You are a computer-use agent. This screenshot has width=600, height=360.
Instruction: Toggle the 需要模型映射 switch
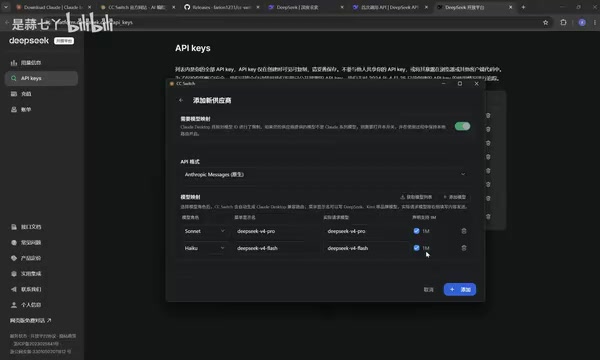tap(462, 126)
